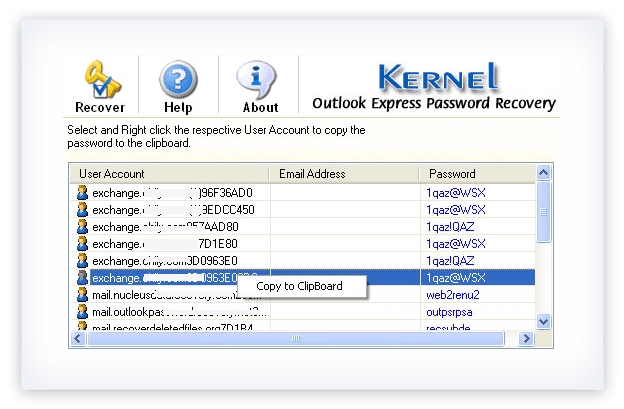Click the Password column header

point(477,174)
